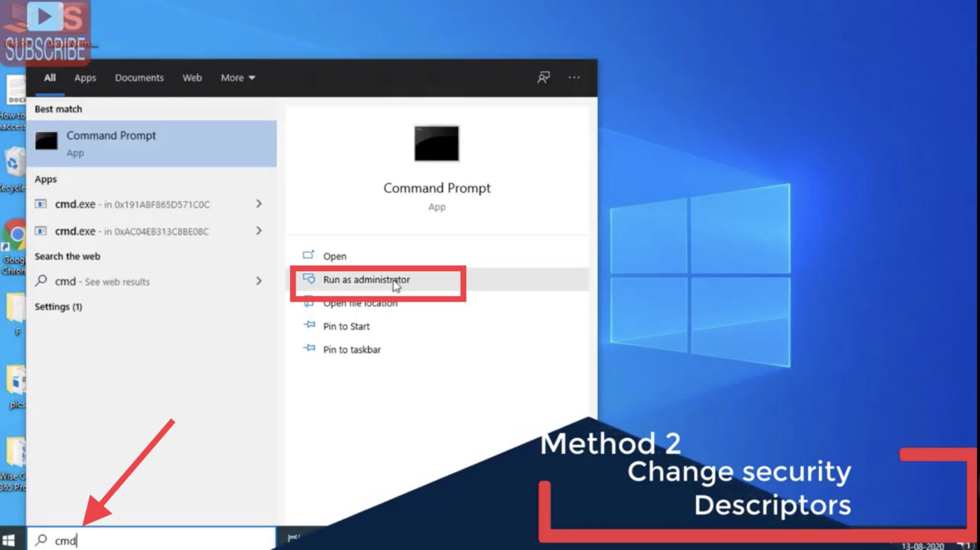Open the More filter dropdown

[237, 77]
